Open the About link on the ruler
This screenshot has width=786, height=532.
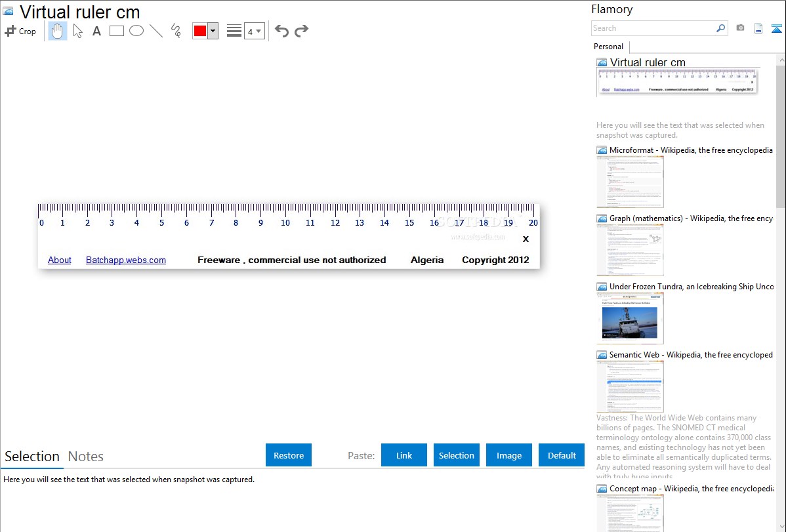[59, 260]
